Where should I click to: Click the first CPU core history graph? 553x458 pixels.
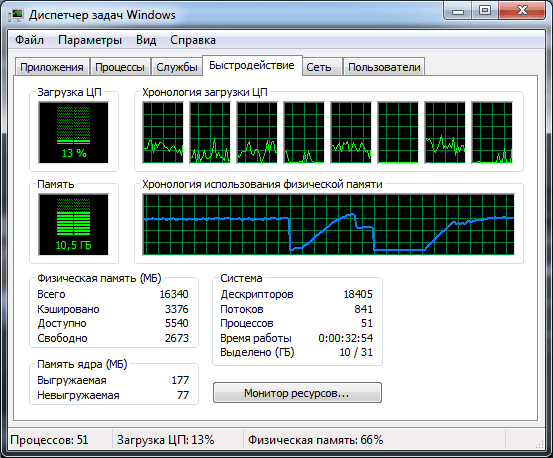coord(163,133)
